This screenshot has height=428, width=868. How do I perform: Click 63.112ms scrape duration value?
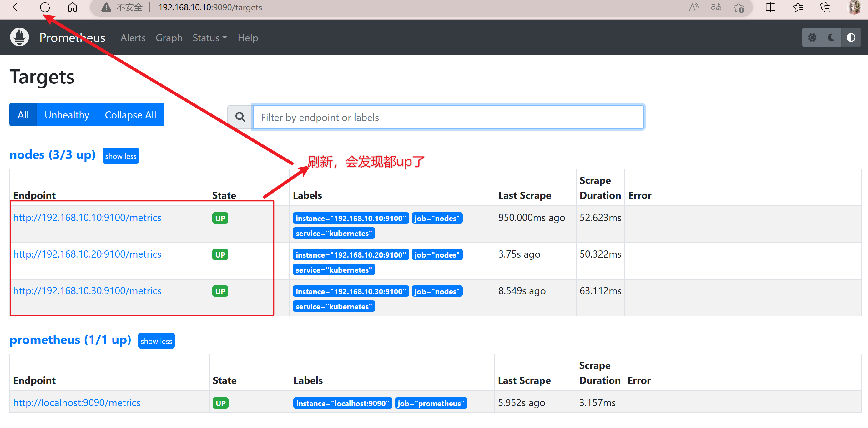600,290
